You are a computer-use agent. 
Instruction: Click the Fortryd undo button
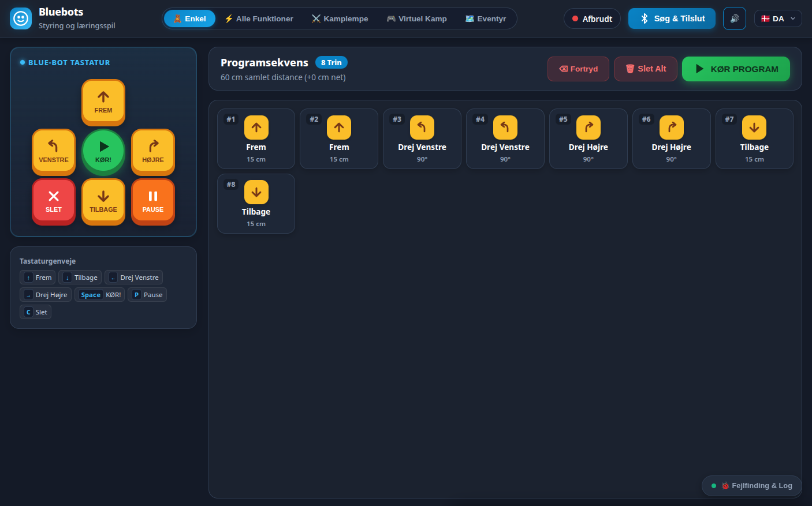click(x=578, y=69)
